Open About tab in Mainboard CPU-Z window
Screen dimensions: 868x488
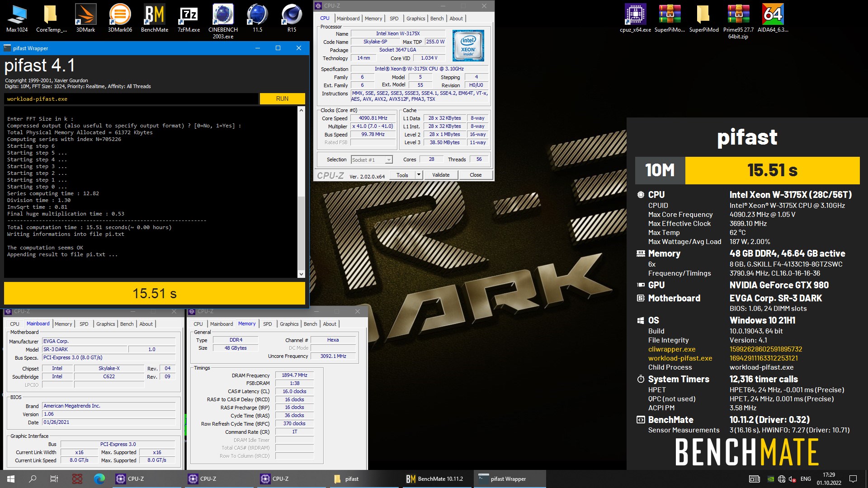tap(146, 324)
